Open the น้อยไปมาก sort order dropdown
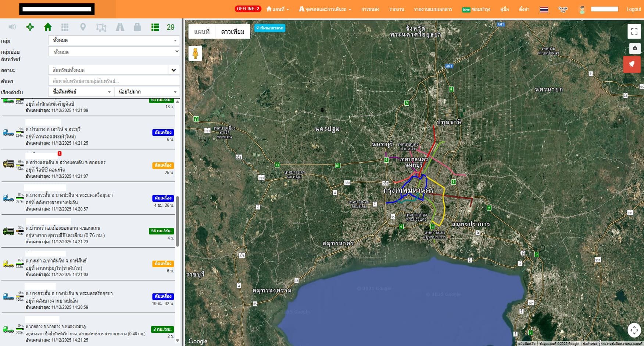The width and height of the screenshot is (644, 346). [147, 92]
